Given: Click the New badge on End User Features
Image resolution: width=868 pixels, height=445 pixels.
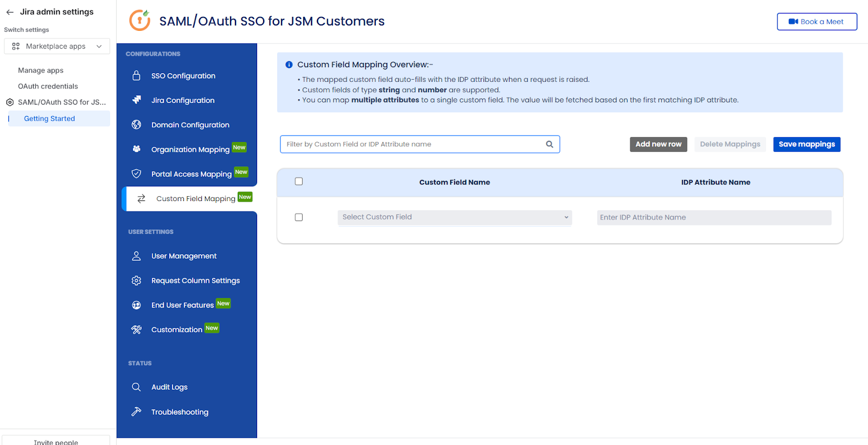Looking at the screenshot, I should pos(224,304).
